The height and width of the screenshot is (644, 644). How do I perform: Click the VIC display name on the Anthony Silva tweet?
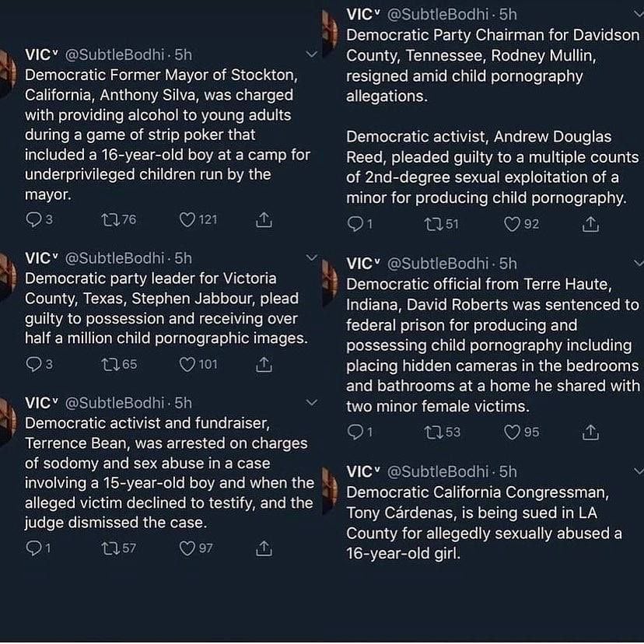tap(39, 54)
